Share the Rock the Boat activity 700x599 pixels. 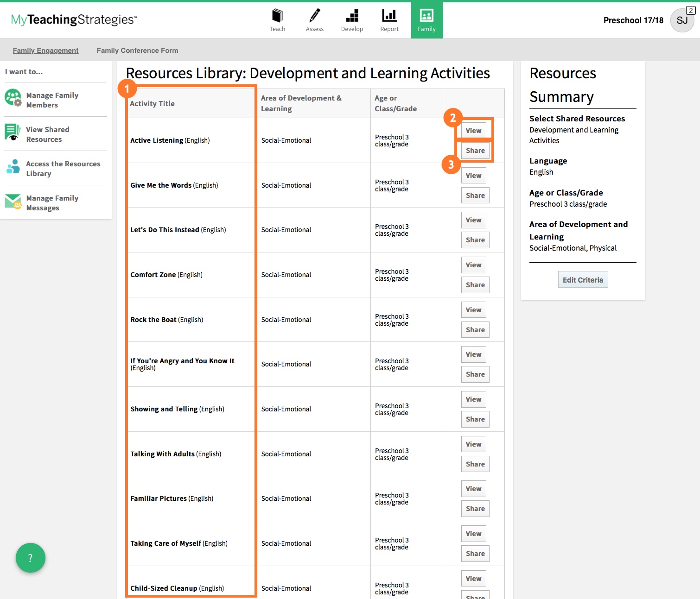pyautogui.click(x=475, y=330)
